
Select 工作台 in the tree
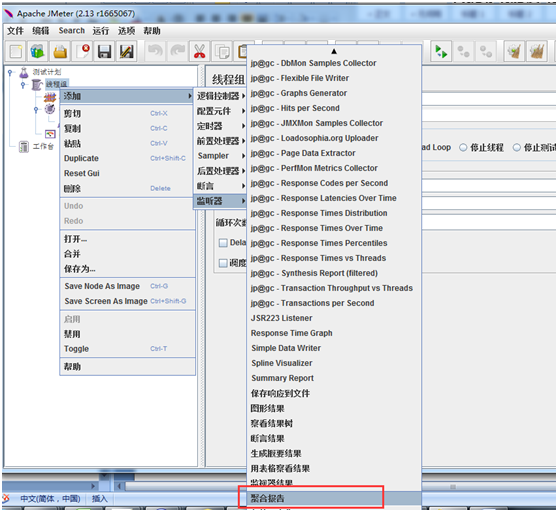(x=43, y=147)
